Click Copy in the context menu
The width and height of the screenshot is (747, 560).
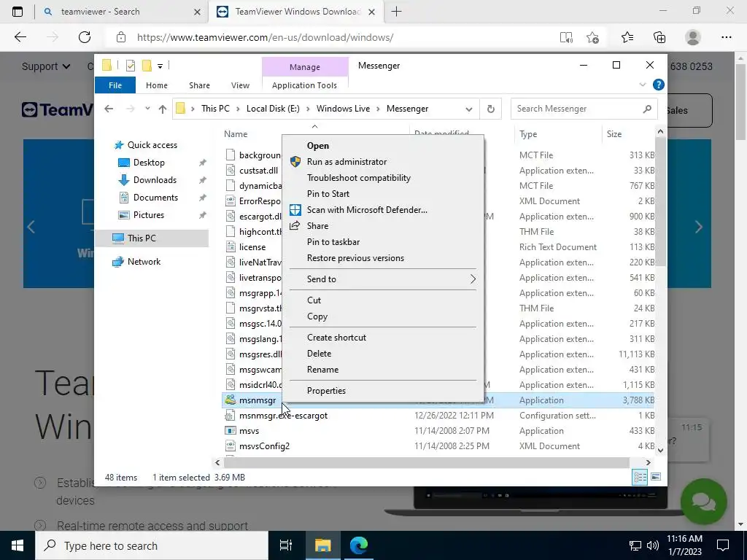click(x=317, y=316)
